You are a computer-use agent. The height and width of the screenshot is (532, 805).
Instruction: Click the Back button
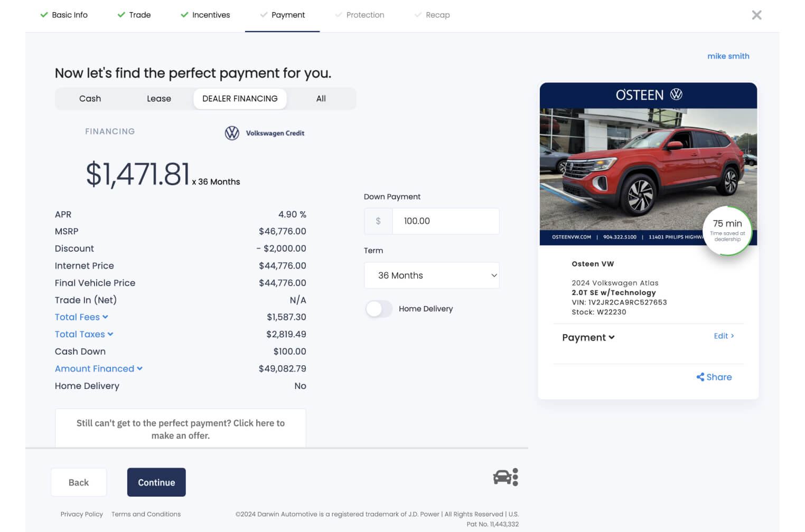tap(79, 482)
